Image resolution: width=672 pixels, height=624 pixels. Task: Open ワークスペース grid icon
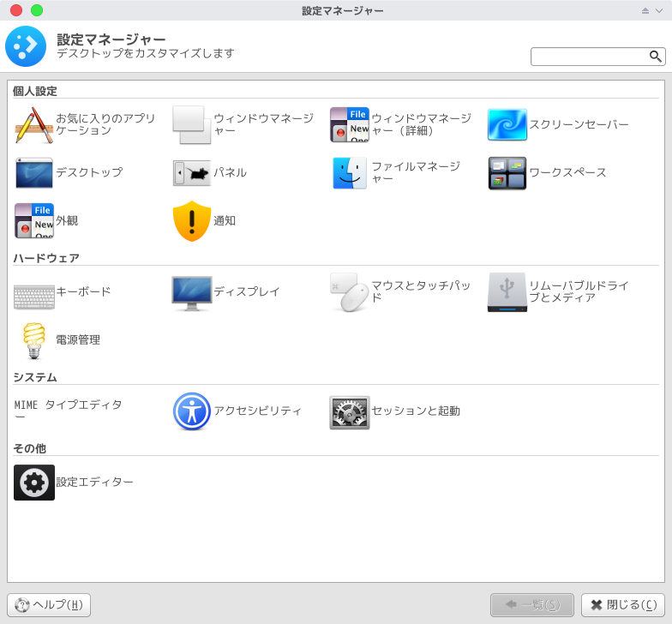(x=507, y=173)
